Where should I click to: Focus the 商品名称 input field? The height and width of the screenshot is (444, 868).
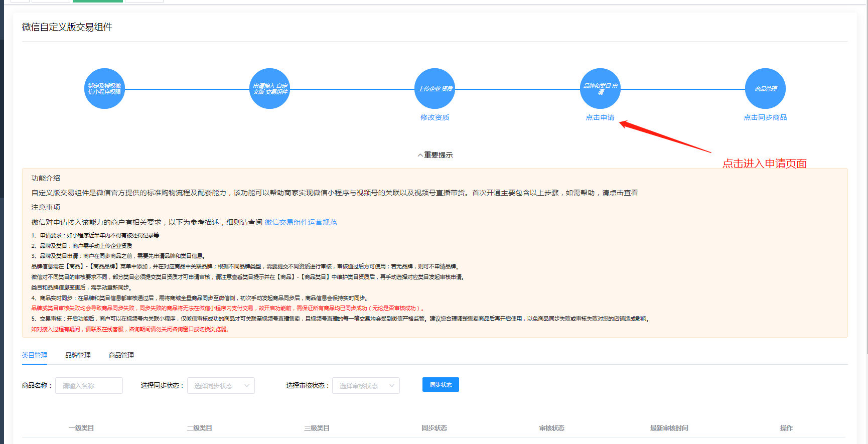(89, 386)
